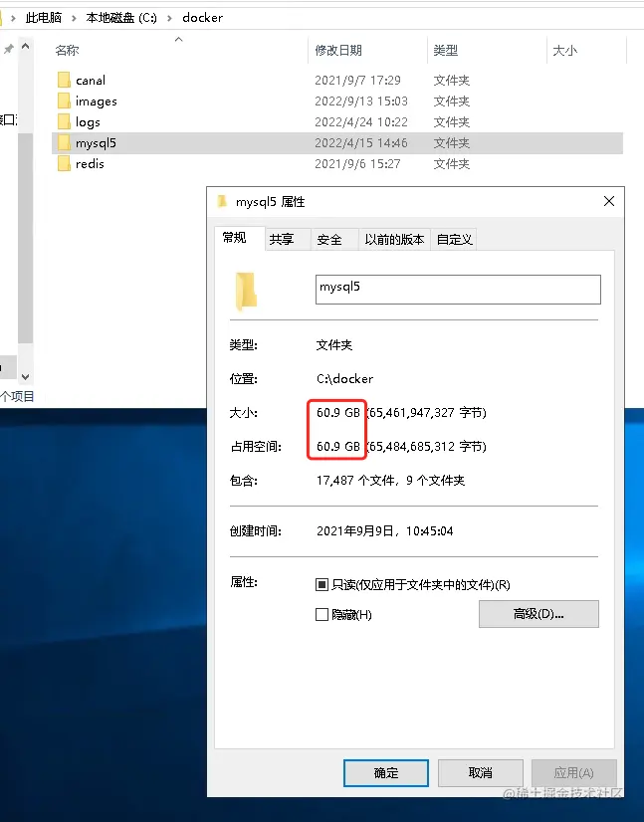Viewport: 644px width, 822px height.
Task: Select redis folder name text
Action: click(x=90, y=164)
